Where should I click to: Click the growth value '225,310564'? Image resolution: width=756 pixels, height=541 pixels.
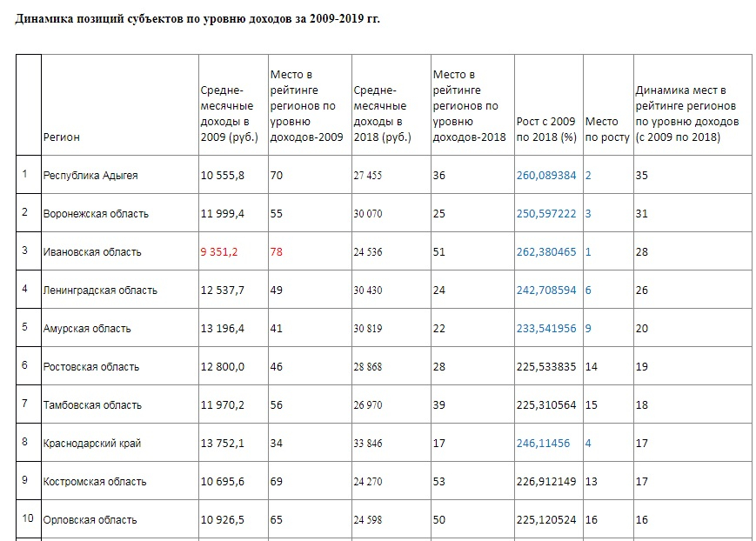(x=546, y=405)
